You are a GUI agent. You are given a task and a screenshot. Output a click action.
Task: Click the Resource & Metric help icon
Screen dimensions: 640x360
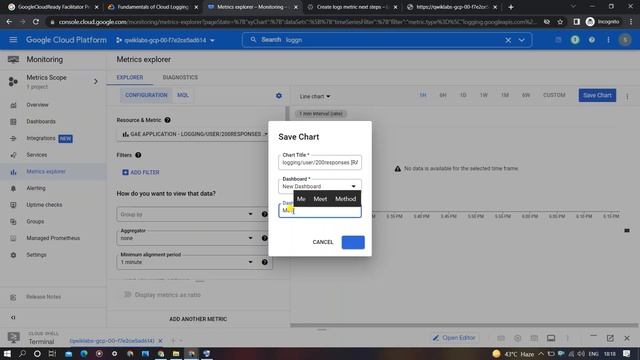167,120
